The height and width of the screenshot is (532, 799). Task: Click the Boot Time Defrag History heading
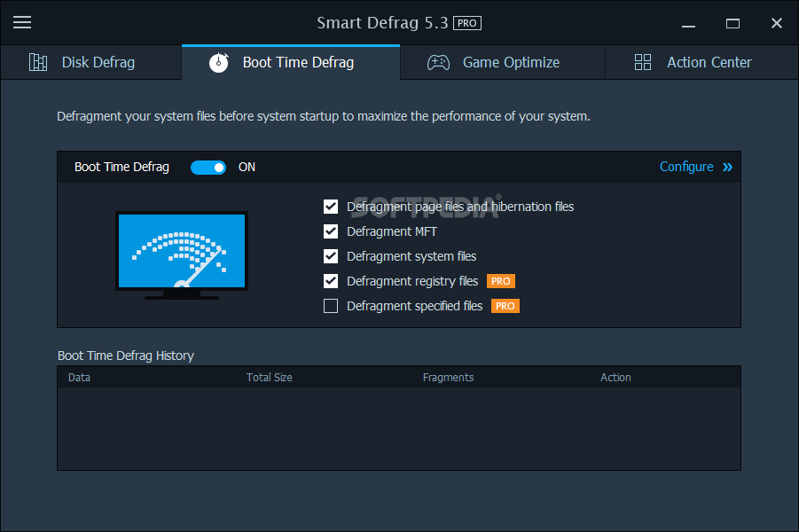[126, 356]
